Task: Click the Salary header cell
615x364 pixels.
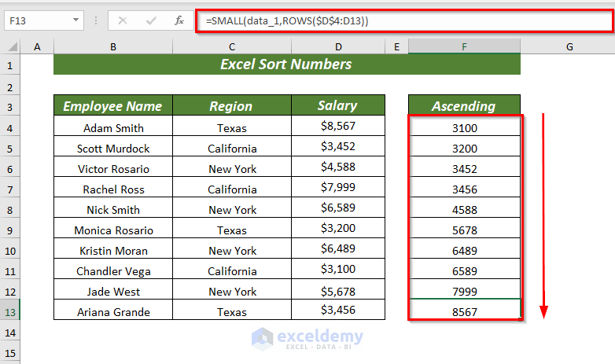Action: [x=338, y=105]
